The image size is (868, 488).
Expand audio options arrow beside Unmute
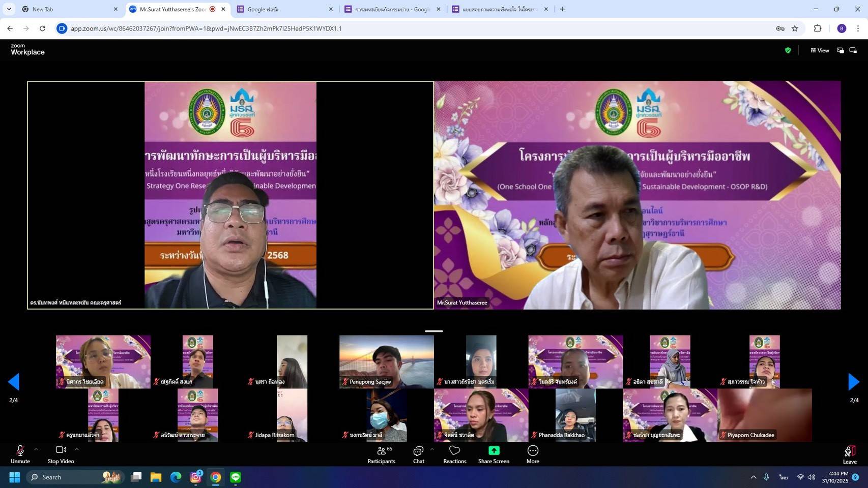point(36,449)
